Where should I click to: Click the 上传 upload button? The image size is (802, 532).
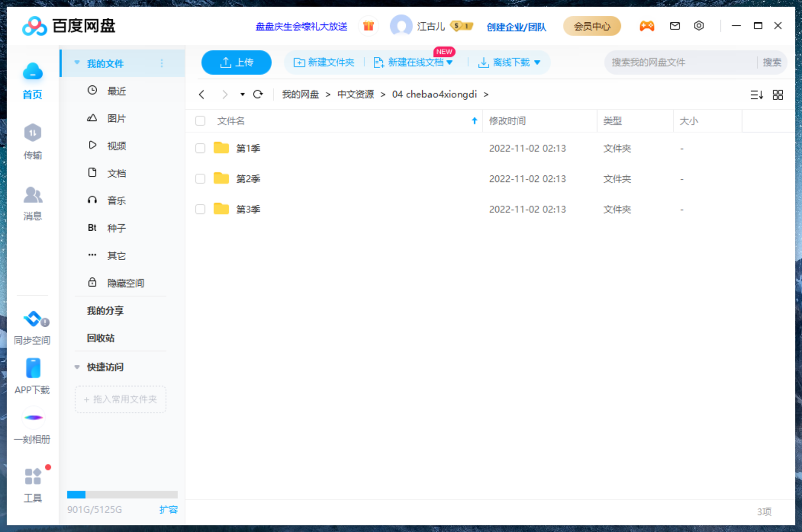[236, 62]
